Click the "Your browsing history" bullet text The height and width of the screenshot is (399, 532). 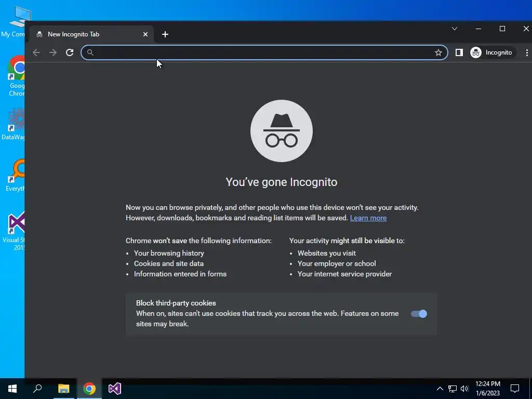pyautogui.click(x=169, y=253)
